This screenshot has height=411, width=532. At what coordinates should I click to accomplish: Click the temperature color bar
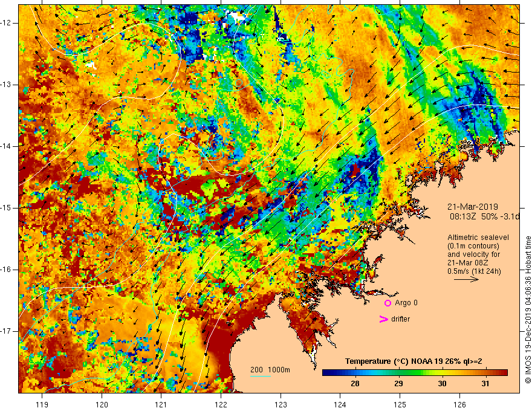[415, 373]
